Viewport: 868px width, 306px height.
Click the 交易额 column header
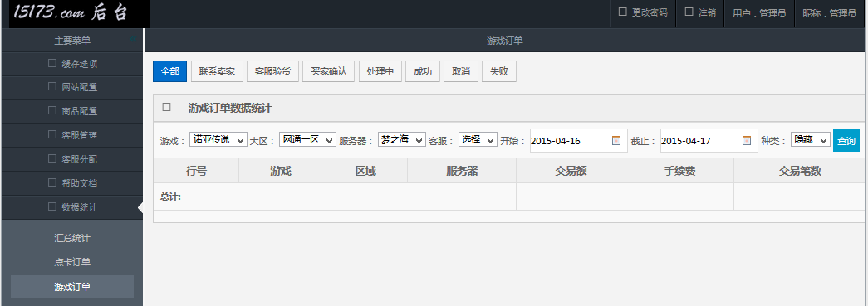tap(571, 171)
